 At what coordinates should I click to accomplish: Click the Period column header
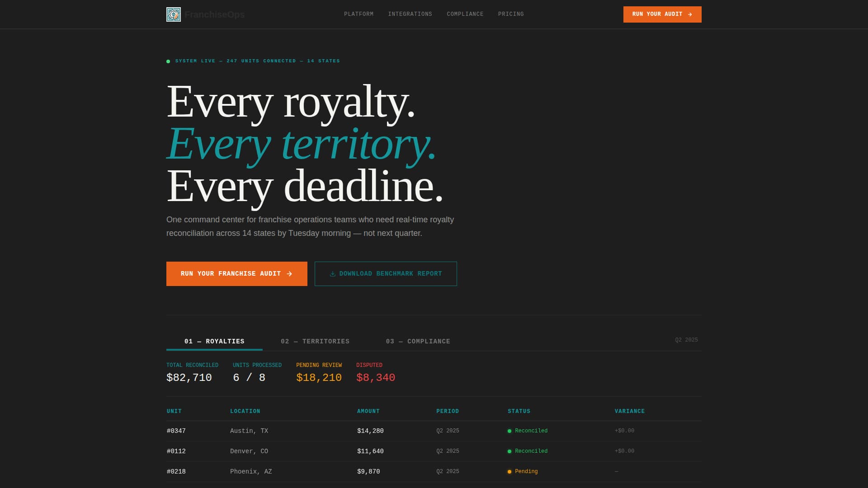[448, 411]
